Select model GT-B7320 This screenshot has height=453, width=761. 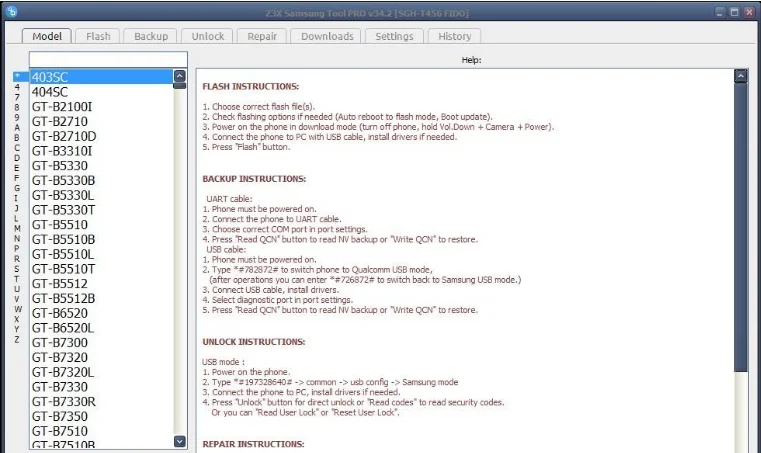pos(101,357)
